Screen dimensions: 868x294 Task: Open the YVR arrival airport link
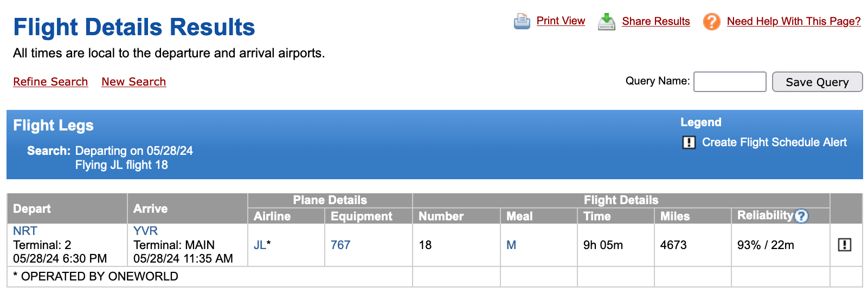tap(145, 231)
